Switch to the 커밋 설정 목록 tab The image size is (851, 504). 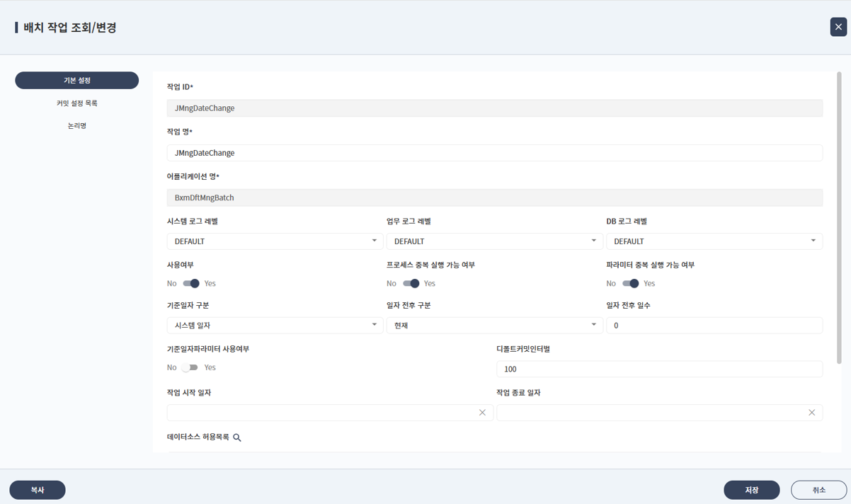(77, 103)
